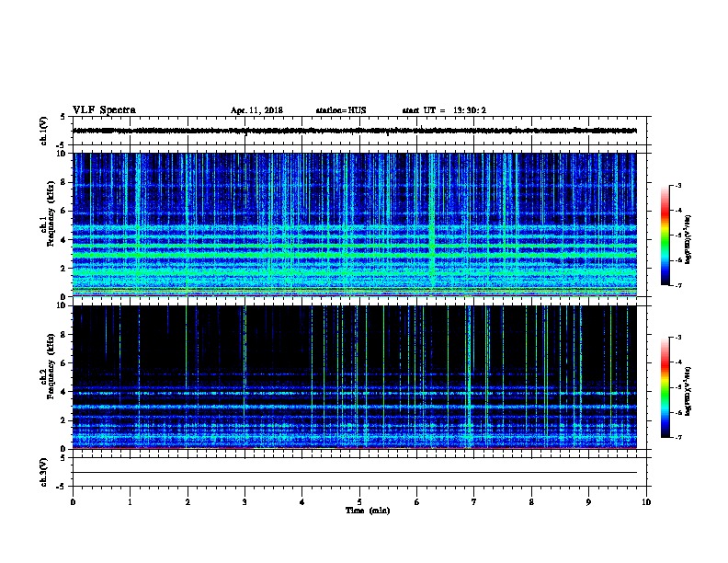Click inside the ch.1 spectrogram panel

[x=355, y=224]
